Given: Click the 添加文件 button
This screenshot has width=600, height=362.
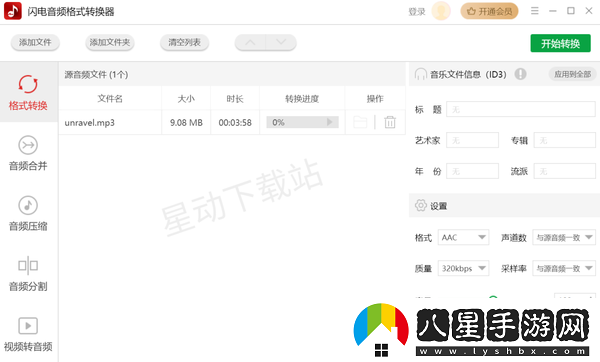Looking at the screenshot, I should click(35, 42).
